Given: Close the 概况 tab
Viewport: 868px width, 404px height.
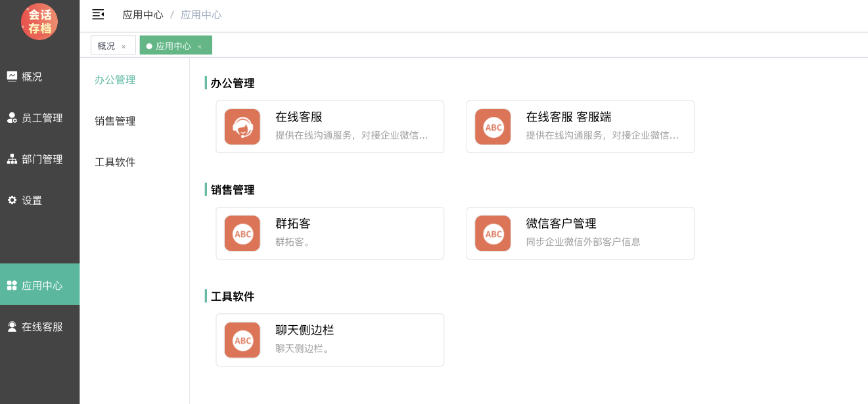Looking at the screenshot, I should click(124, 47).
